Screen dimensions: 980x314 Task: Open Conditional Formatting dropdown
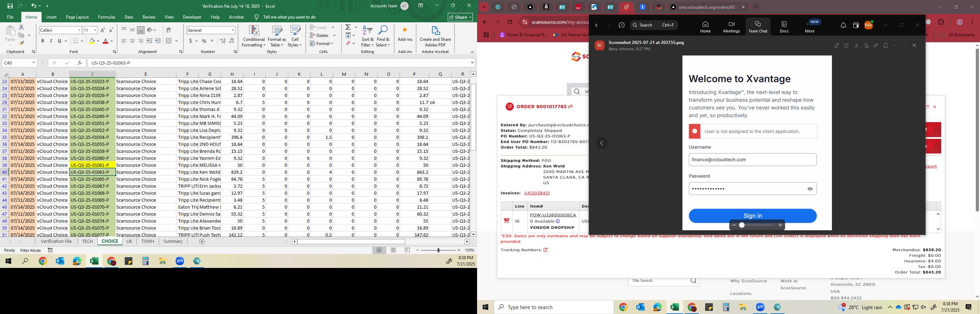(x=254, y=36)
